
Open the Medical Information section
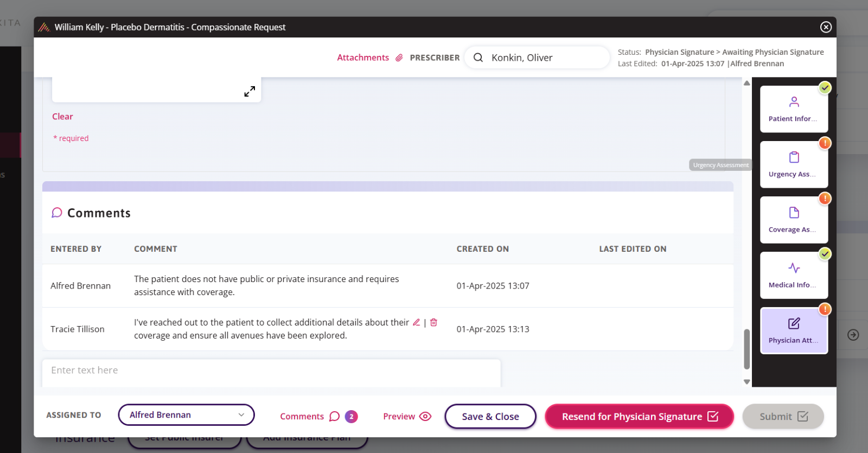pos(794,275)
